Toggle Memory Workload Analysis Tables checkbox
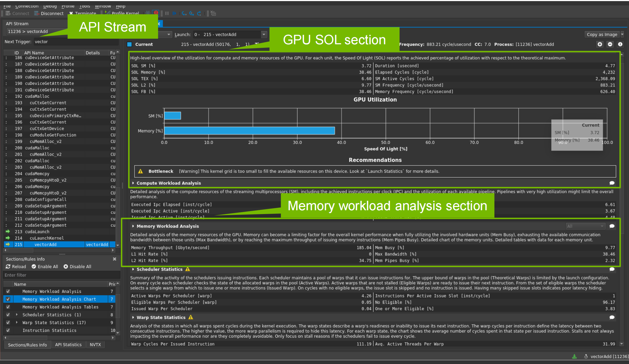The width and height of the screenshot is (629, 364). pyautogui.click(x=8, y=307)
